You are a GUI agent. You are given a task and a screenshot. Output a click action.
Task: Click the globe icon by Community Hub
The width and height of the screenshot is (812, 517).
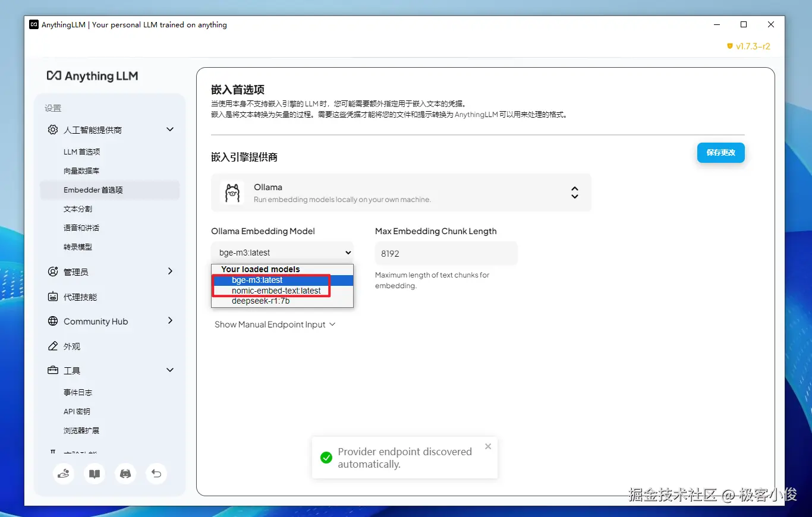click(53, 321)
